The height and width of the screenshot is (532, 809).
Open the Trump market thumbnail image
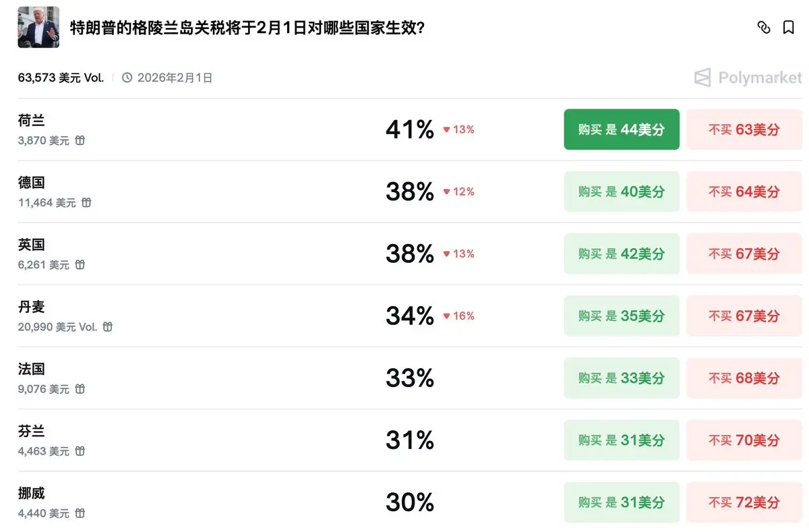[x=38, y=28]
